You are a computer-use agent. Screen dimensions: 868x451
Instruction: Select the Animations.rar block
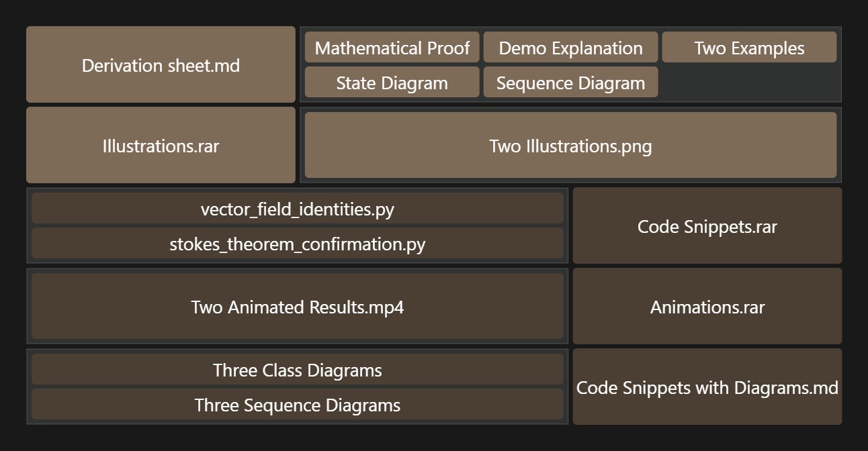(707, 306)
